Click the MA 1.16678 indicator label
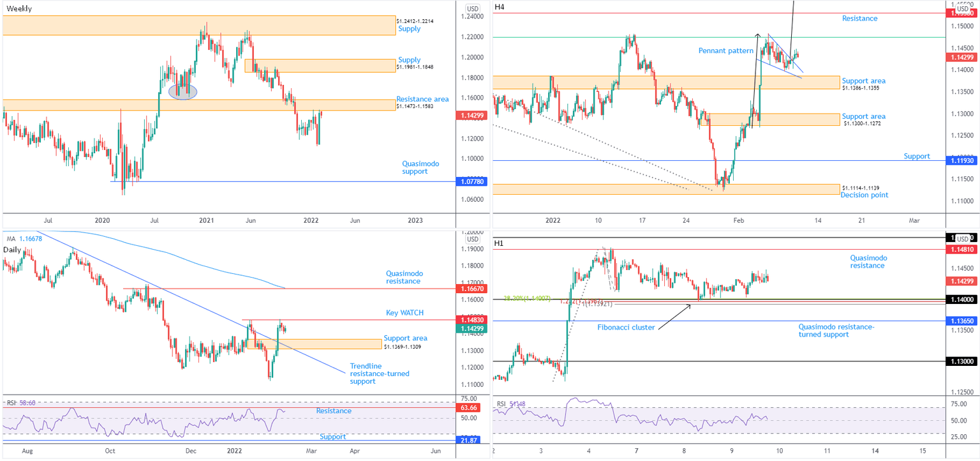 tap(25, 239)
